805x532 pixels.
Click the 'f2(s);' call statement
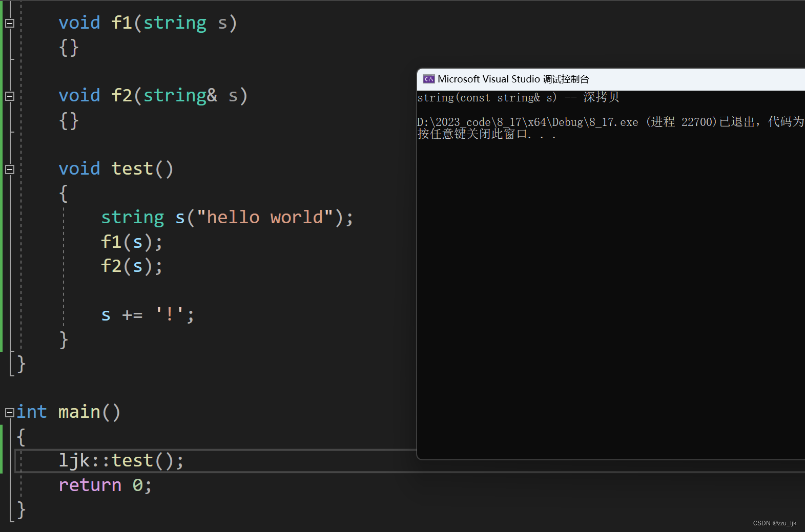coord(132,266)
